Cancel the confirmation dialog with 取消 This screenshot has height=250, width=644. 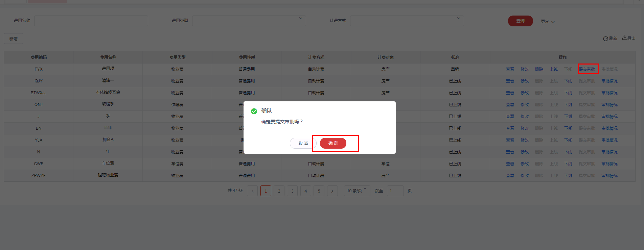click(303, 143)
